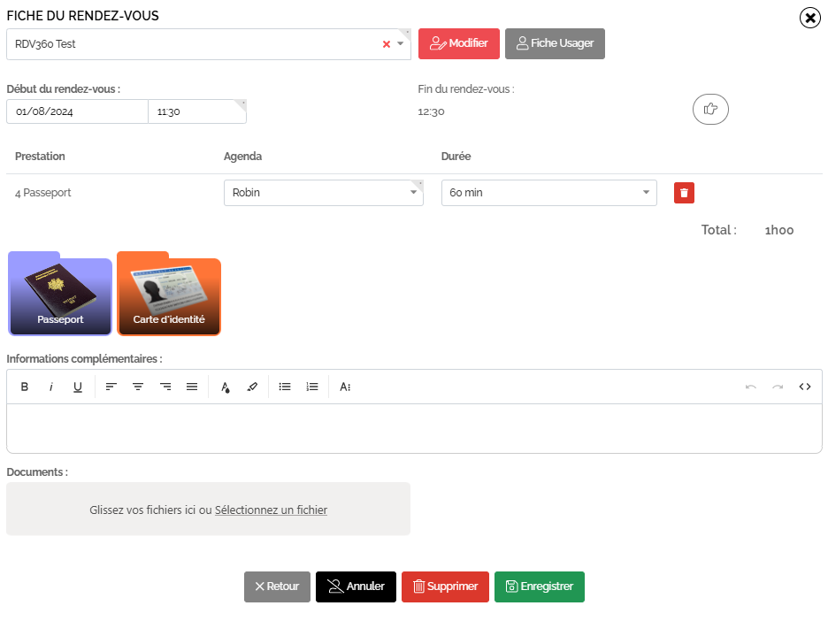The width and height of the screenshot is (828, 644).
Task: Click the Supprimer button
Action: (445, 586)
